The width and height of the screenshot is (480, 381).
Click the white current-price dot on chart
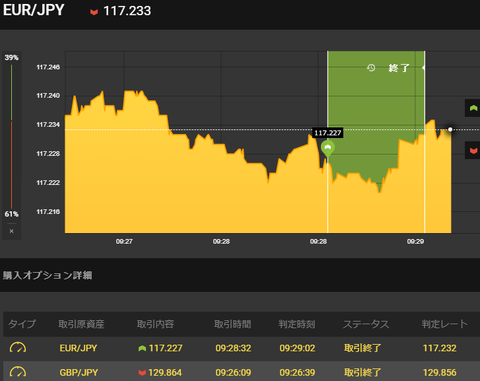point(450,129)
